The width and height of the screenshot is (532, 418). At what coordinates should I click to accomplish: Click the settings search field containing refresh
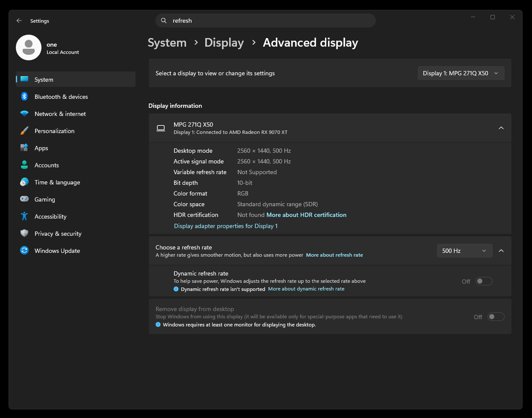click(x=266, y=21)
